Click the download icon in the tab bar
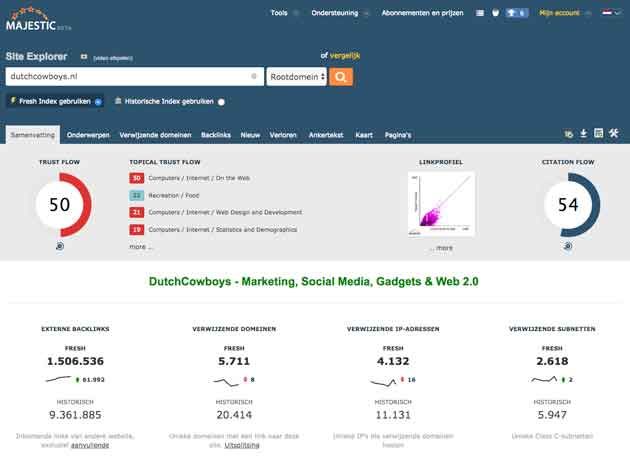 tap(583, 133)
